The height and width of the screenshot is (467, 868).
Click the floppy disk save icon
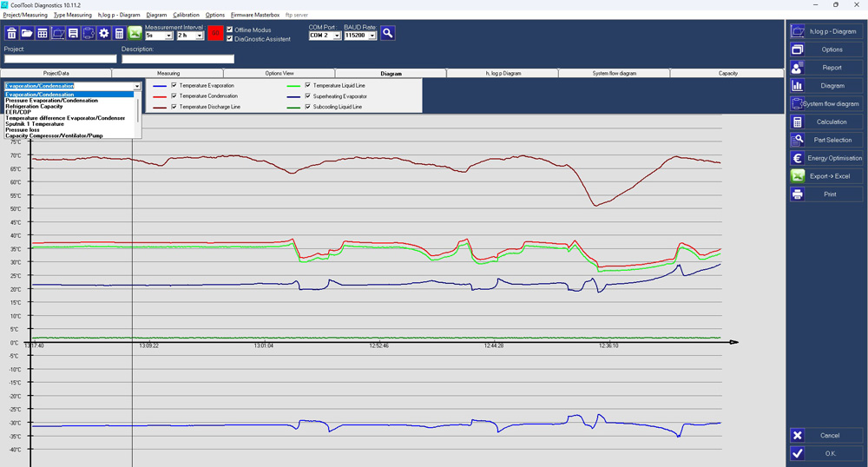pos(73,33)
